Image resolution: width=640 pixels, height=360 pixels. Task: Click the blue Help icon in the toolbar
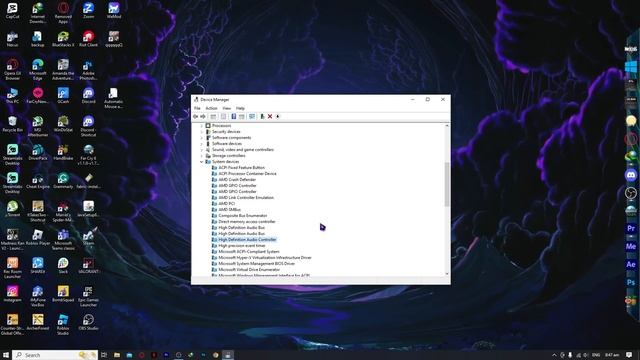[x=233, y=117]
